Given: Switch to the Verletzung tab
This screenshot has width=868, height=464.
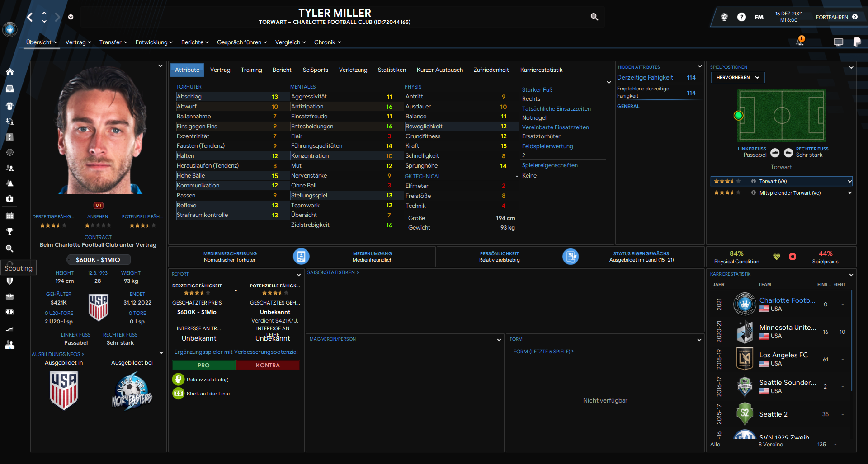Looking at the screenshot, I should 353,70.
